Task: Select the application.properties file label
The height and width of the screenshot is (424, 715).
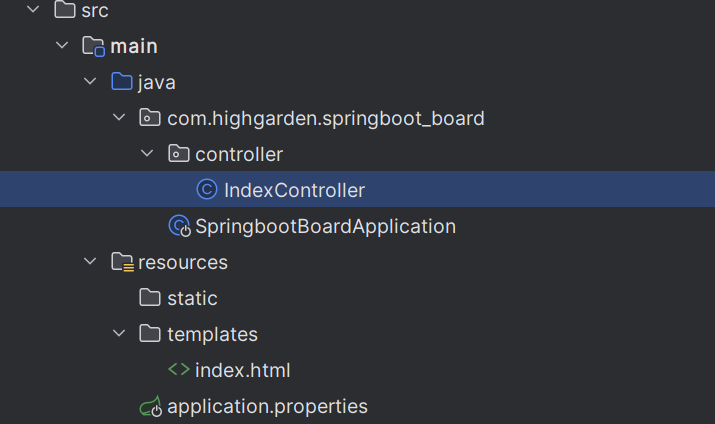Action: click(267, 406)
